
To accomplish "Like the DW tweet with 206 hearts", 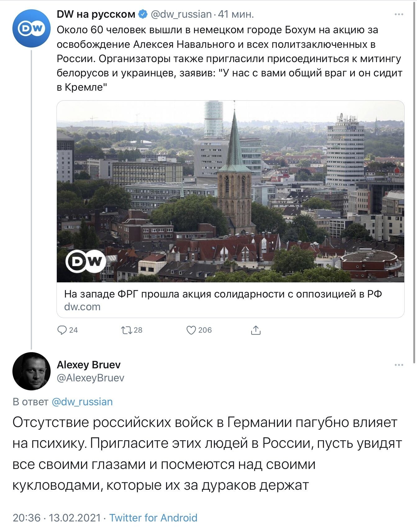I will [191, 330].
